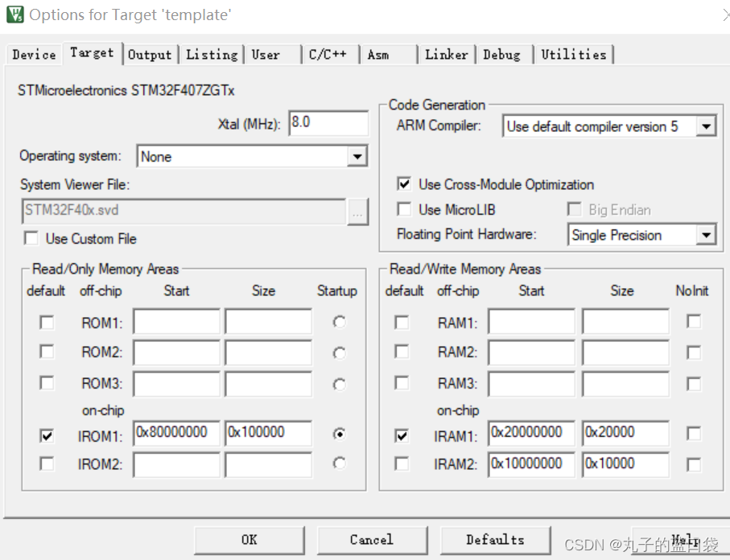730x560 pixels.
Task: Click the RAM1 Start address field
Action: 532,321
